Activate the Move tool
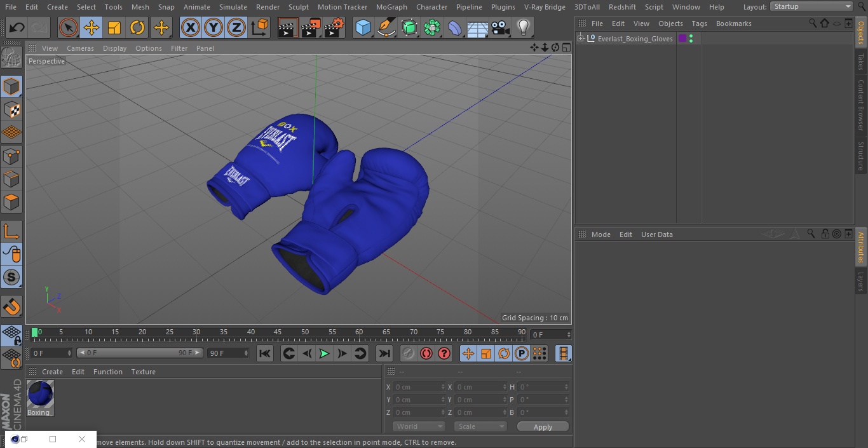Screen dimensions: 868x448 click(x=92, y=27)
